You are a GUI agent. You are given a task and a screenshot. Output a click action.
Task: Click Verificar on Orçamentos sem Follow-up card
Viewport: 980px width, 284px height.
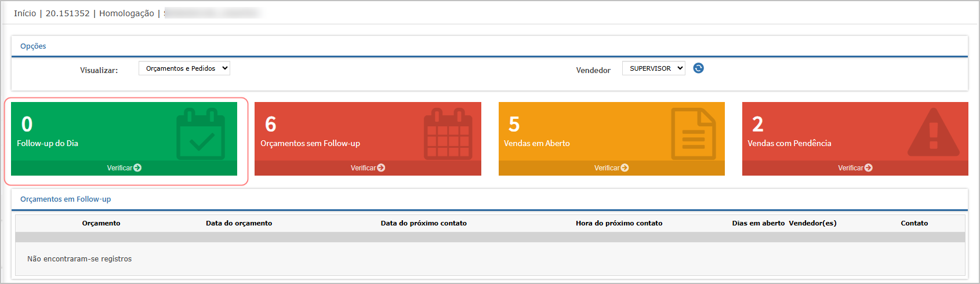(368, 168)
